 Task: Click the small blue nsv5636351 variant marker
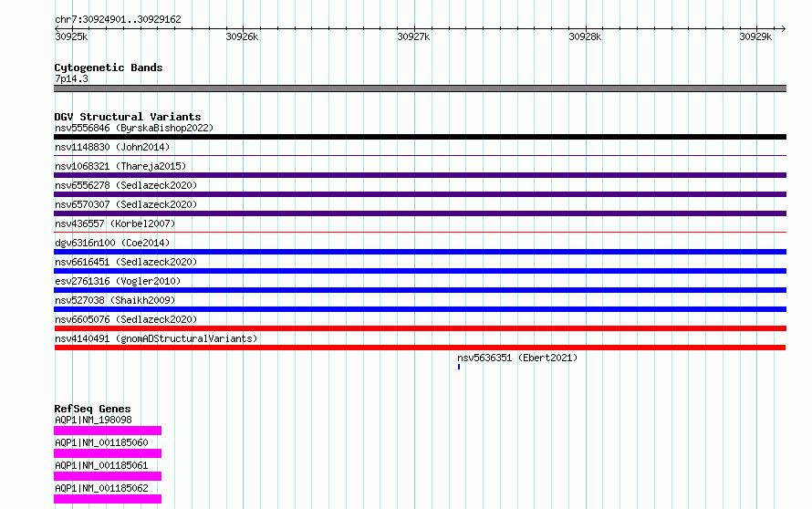(459, 367)
